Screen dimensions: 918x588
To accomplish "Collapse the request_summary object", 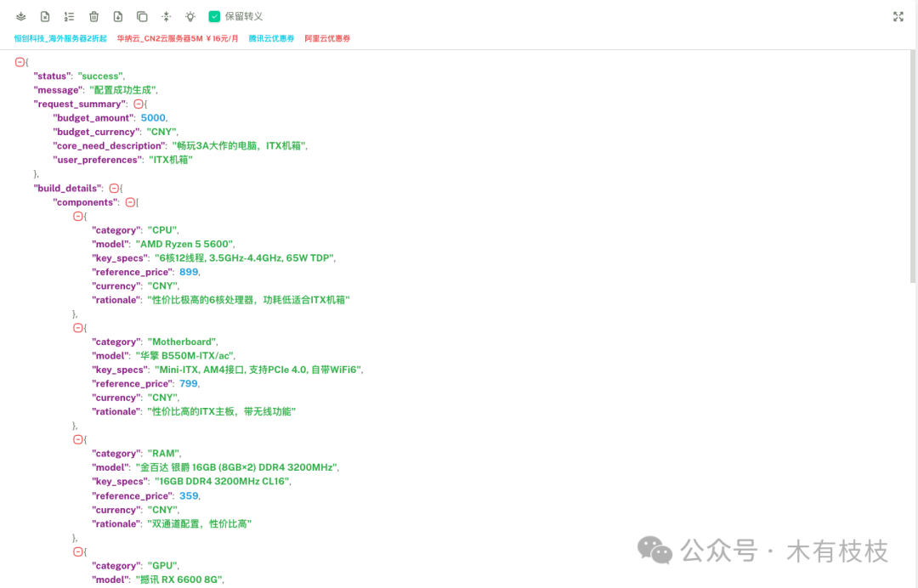I will [139, 105].
